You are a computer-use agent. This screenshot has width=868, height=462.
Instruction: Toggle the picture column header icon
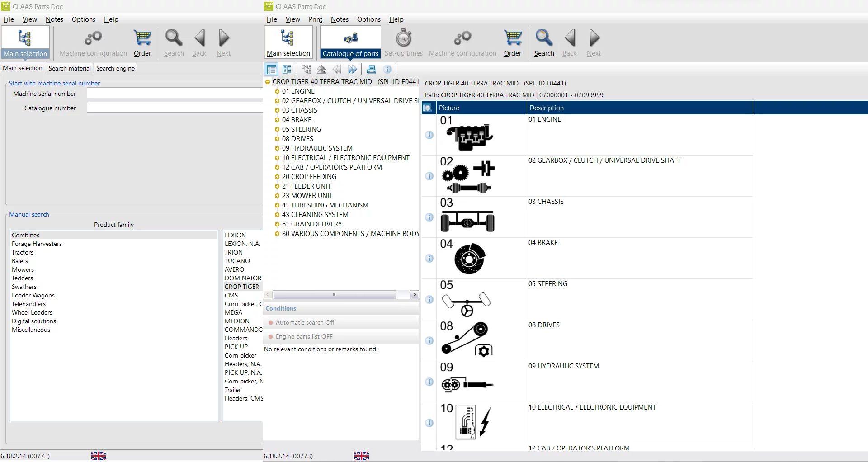pos(427,108)
